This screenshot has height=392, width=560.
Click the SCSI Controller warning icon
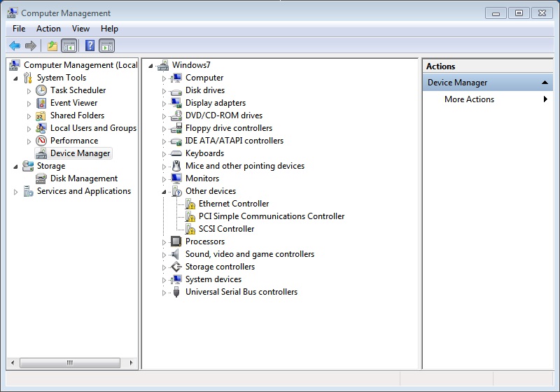coord(190,229)
